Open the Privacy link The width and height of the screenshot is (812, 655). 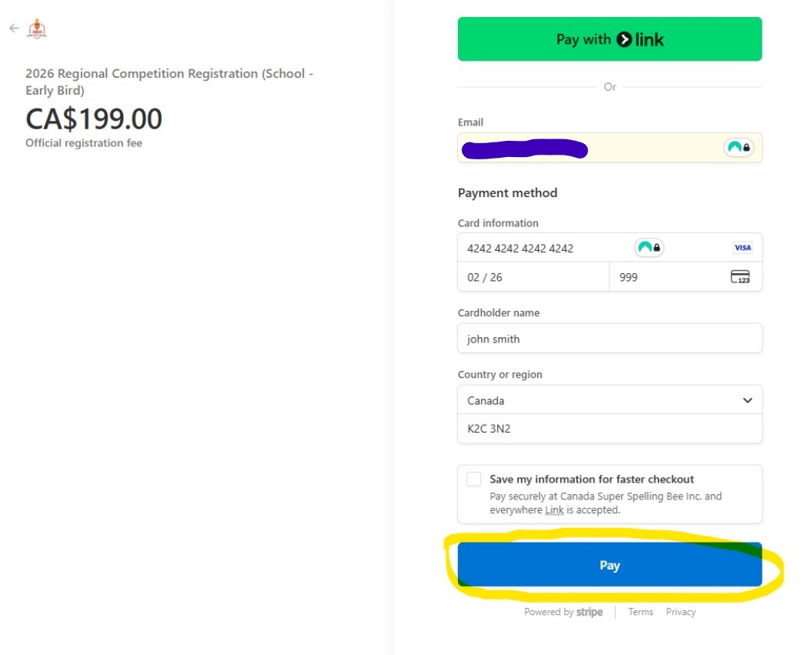[680, 612]
